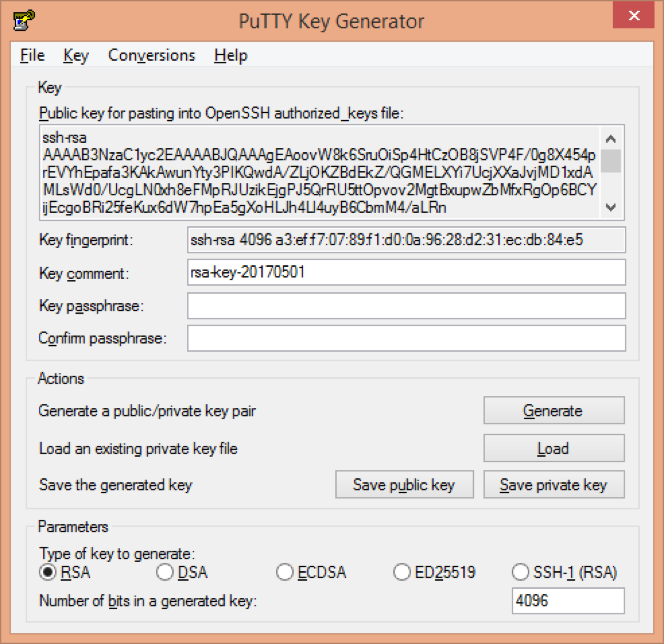Screen dimensions: 664x644
Task: Click the PuTTY Key Generator title text
Action: [332, 21]
